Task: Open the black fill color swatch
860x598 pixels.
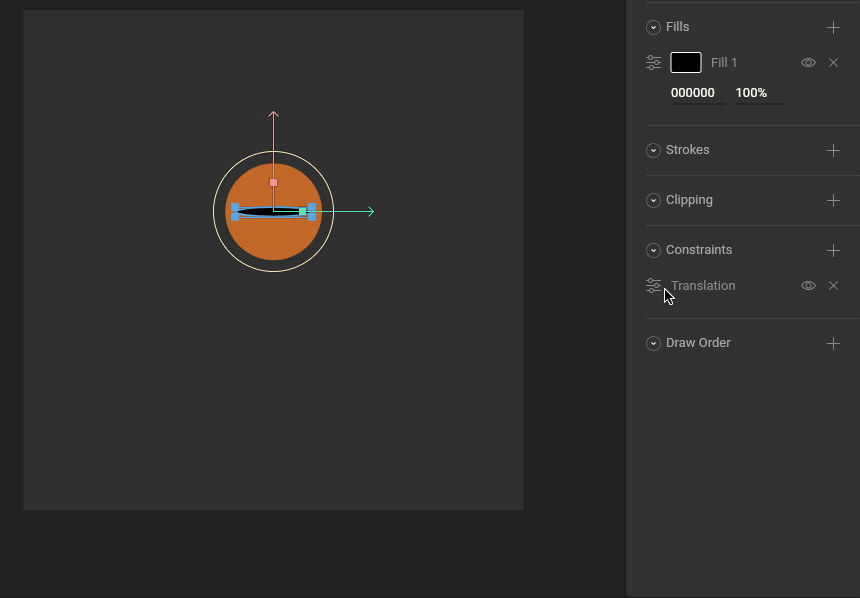Action: (685, 63)
